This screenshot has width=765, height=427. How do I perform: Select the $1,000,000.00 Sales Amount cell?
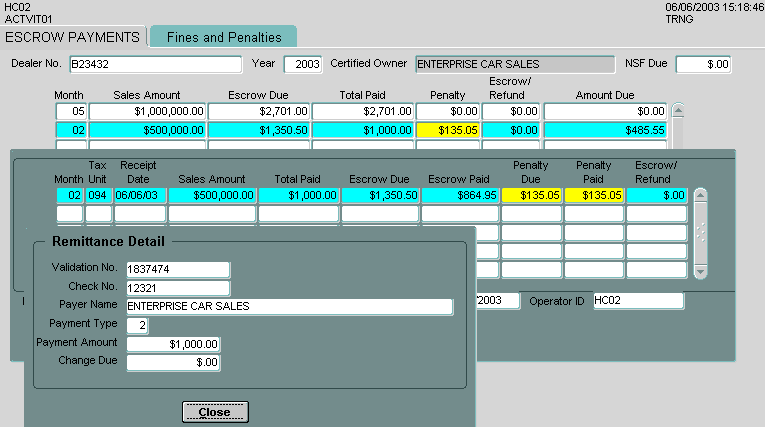[x=147, y=111]
